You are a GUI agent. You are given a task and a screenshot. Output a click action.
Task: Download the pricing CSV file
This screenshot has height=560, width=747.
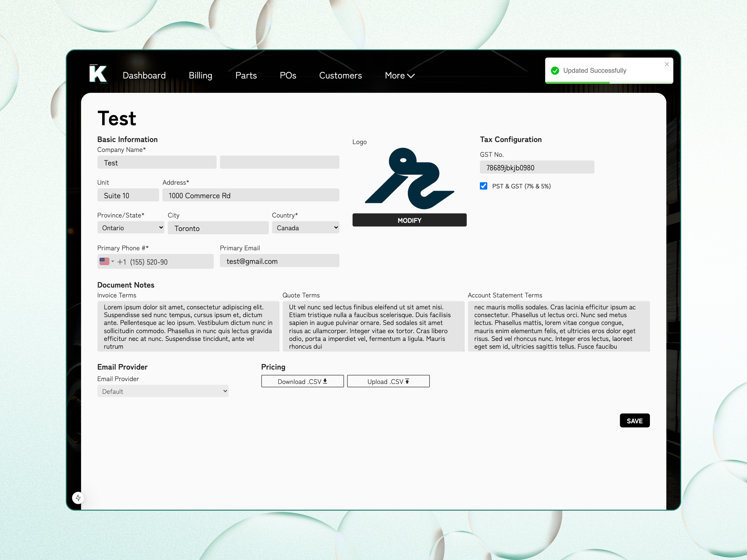pyautogui.click(x=302, y=381)
